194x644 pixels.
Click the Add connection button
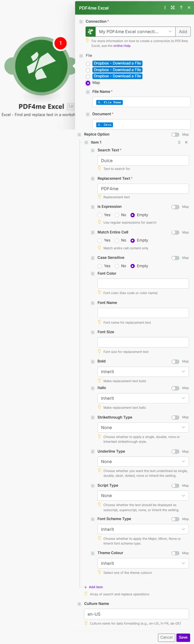coord(183,32)
